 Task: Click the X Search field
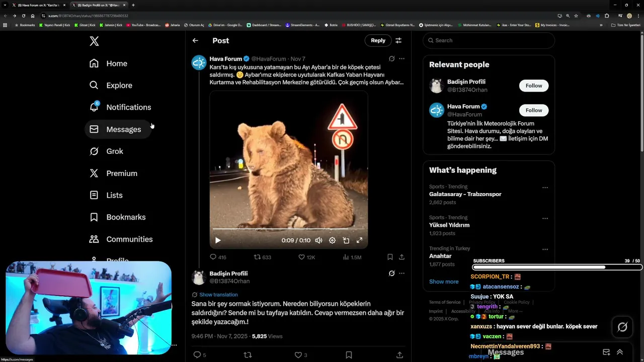click(x=489, y=40)
